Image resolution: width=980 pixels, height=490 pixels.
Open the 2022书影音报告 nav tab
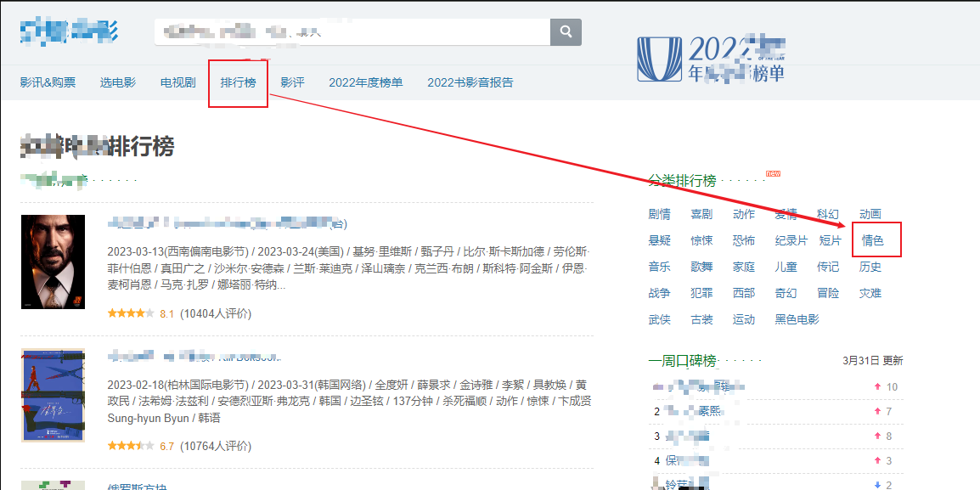pos(470,82)
